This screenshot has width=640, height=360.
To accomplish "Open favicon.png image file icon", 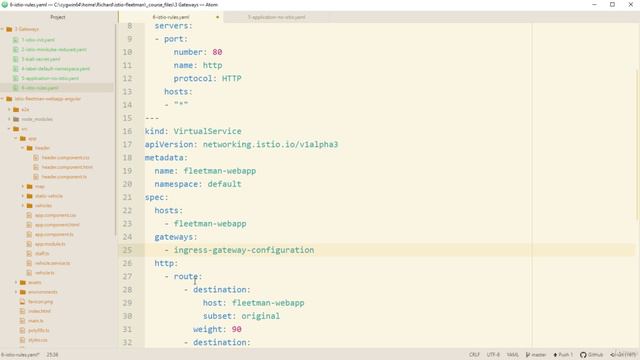I will [22, 302].
